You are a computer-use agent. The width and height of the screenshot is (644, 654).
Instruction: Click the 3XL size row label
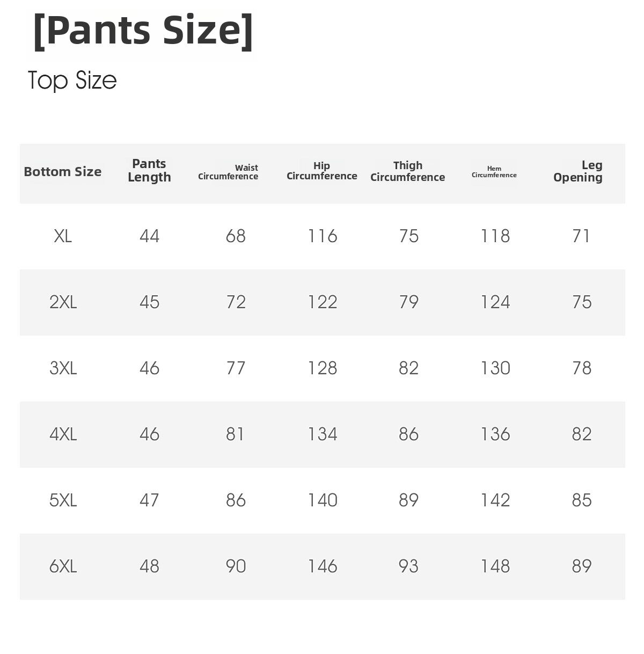63,368
